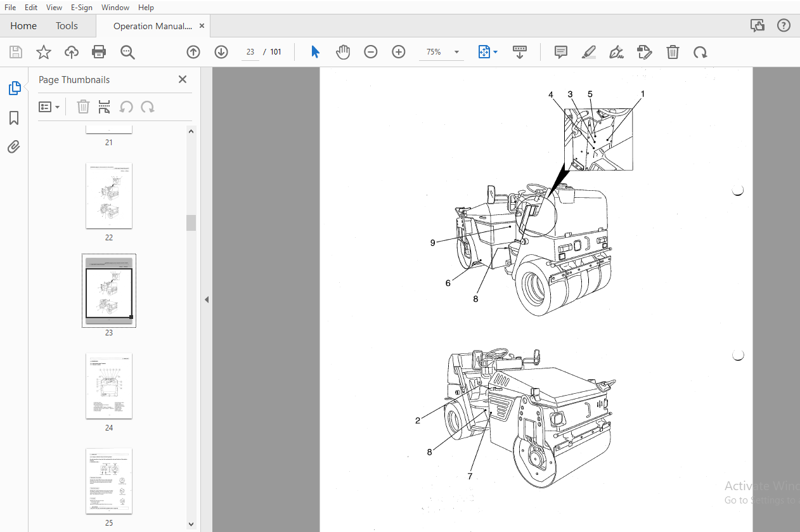Open the Help menu

click(146, 7)
